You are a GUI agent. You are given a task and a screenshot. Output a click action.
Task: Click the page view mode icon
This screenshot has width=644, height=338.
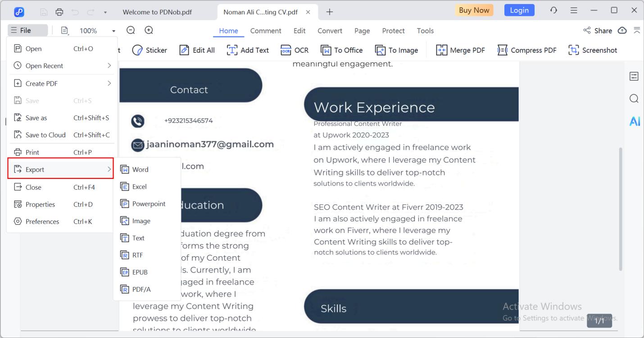click(x=64, y=30)
